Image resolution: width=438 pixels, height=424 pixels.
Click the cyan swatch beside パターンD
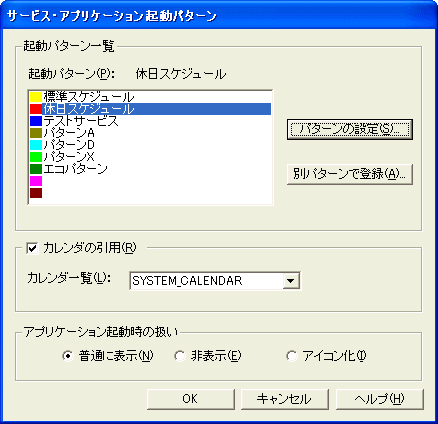click(x=36, y=145)
